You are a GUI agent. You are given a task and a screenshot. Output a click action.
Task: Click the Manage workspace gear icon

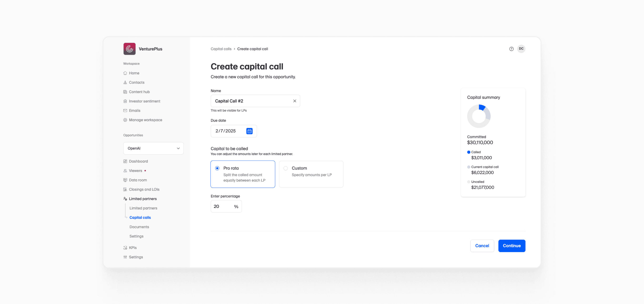pos(125,120)
